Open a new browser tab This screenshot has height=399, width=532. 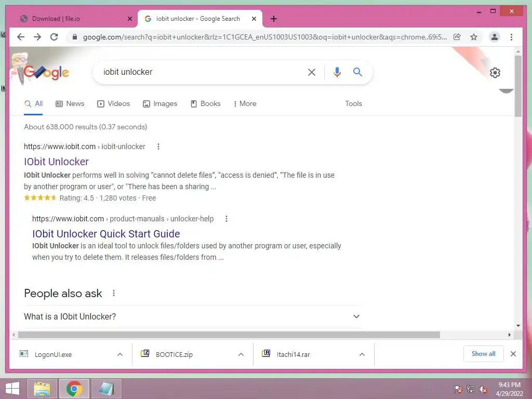click(x=274, y=19)
